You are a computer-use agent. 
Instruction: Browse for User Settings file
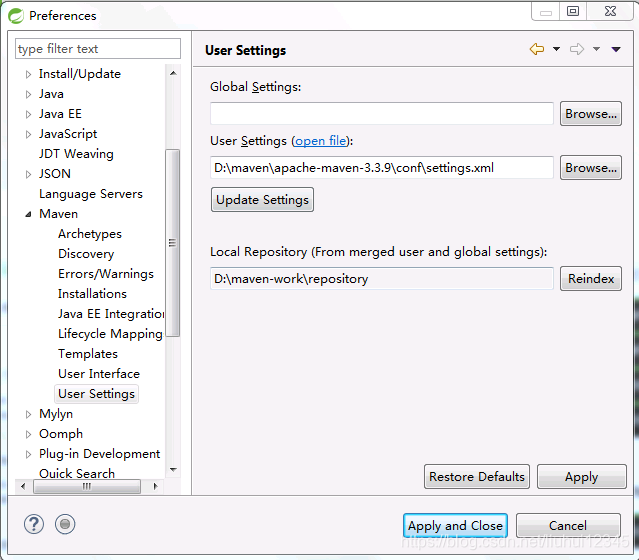point(591,167)
